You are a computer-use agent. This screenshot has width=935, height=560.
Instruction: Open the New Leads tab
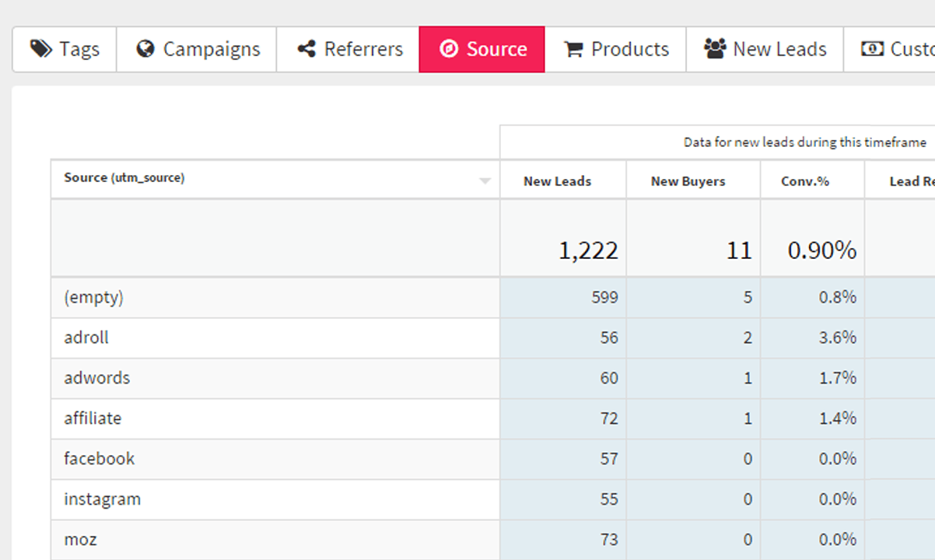765,49
